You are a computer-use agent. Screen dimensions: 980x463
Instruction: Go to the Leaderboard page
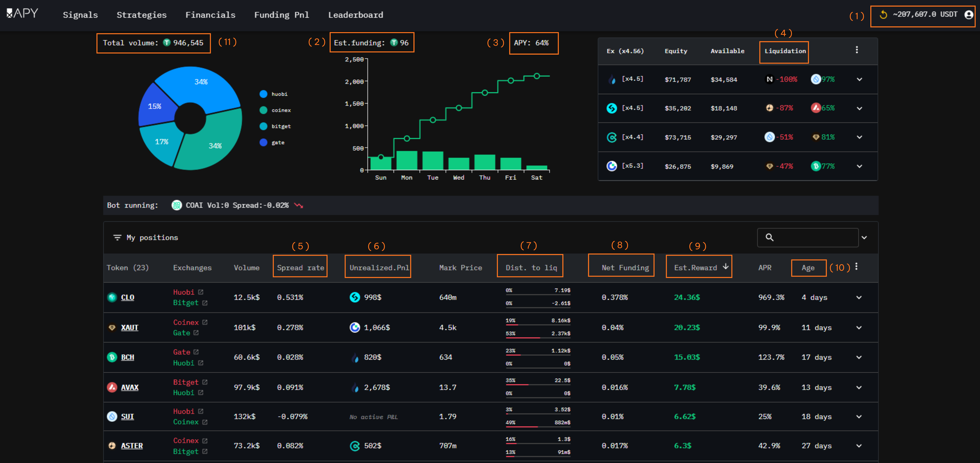point(355,15)
